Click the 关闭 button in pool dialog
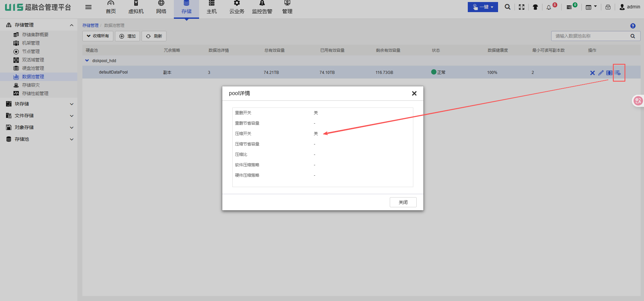The image size is (644, 301). coord(403,202)
